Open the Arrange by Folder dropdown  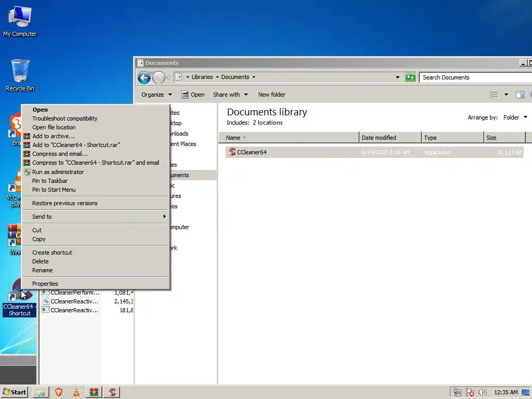pyautogui.click(x=515, y=117)
